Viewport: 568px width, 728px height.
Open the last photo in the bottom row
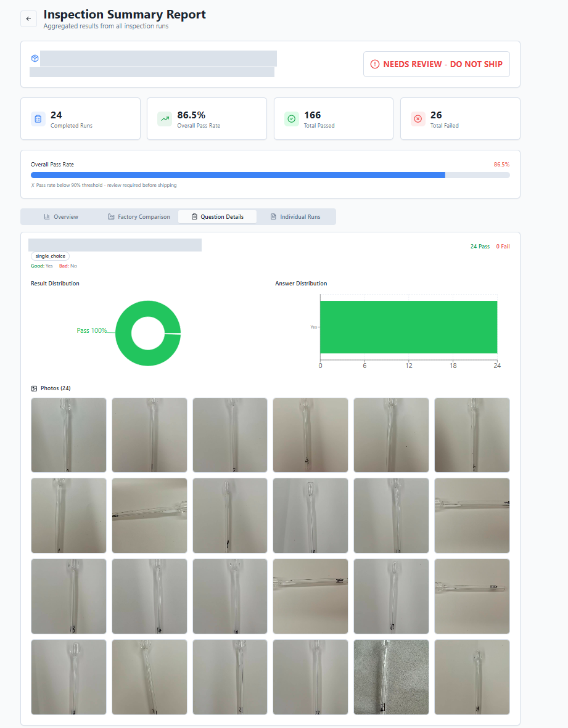coord(472,677)
